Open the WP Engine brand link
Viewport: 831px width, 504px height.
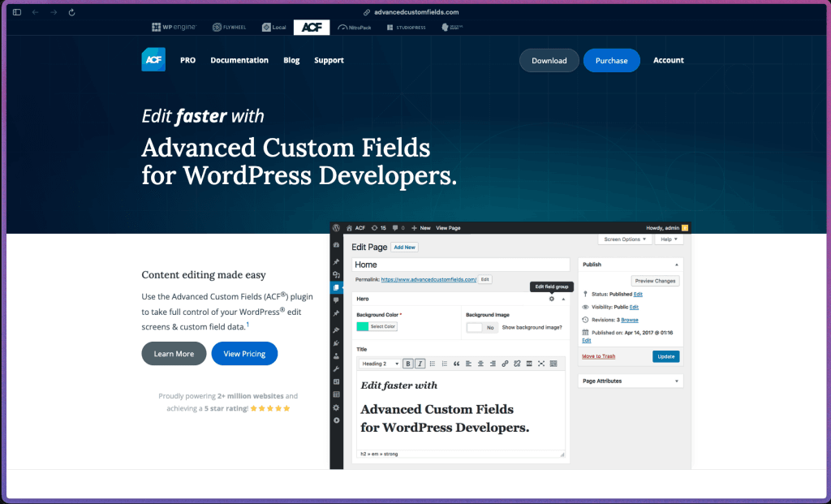(174, 27)
